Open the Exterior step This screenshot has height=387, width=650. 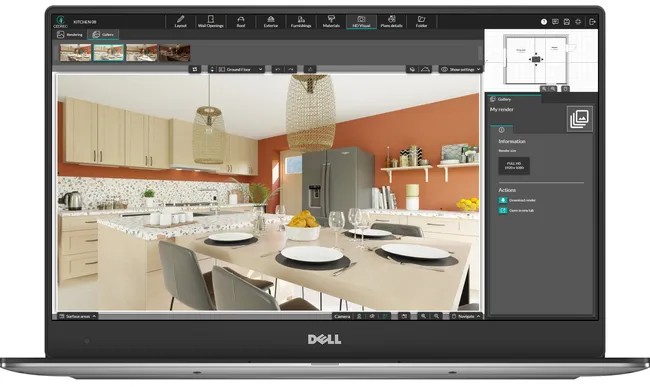271,22
